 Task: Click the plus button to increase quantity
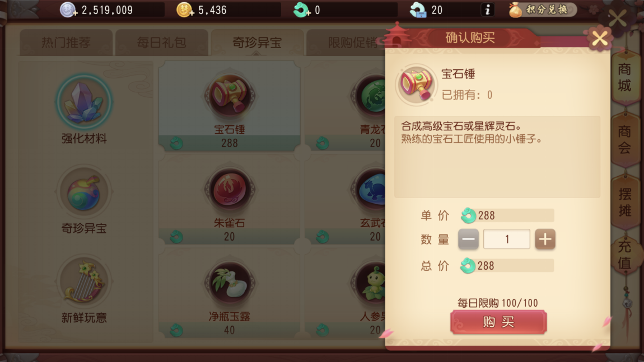(x=545, y=239)
